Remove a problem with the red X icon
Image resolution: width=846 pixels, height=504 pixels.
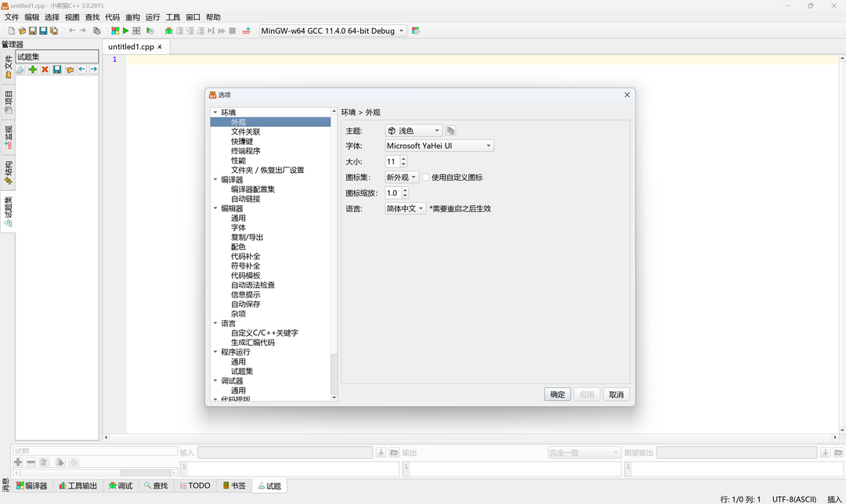(44, 69)
